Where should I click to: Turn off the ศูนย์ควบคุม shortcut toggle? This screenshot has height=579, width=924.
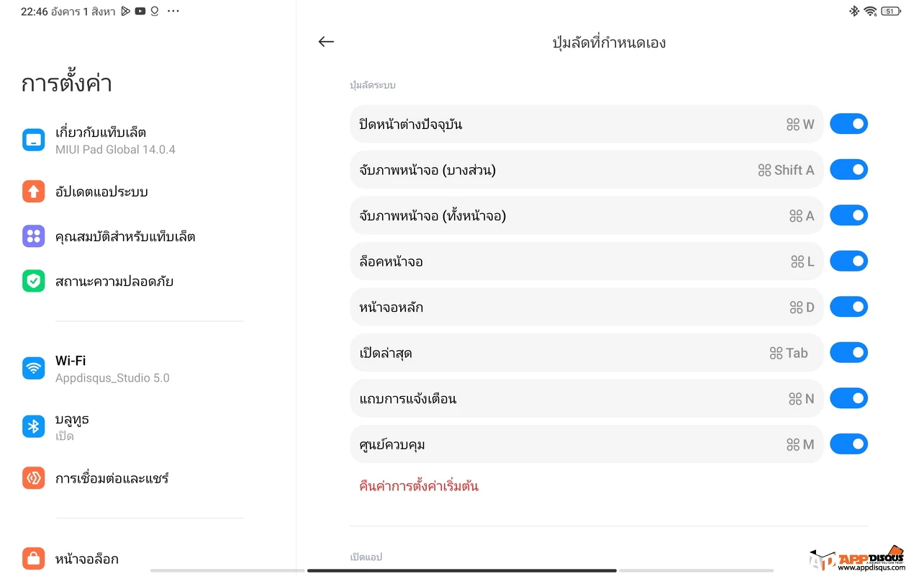(848, 444)
